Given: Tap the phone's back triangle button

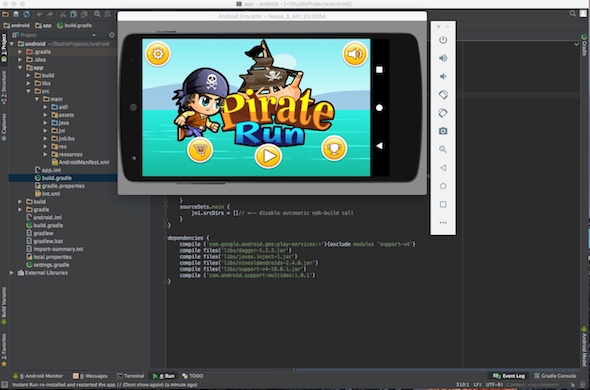Looking at the screenshot, I should point(379,145).
